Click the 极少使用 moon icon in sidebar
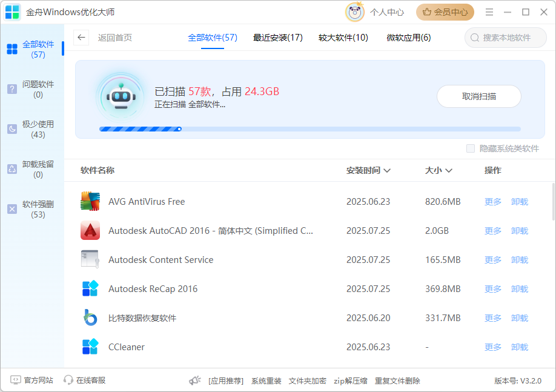This screenshot has width=556, height=392. click(12, 129)
